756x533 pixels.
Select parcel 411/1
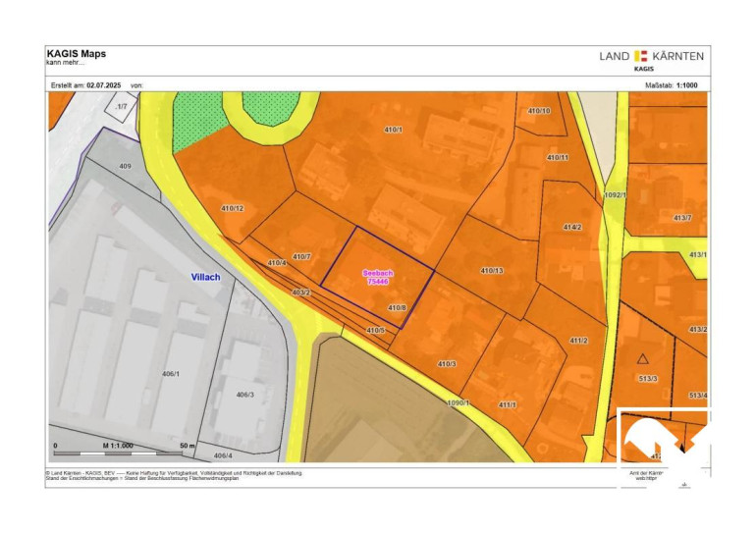508,404
